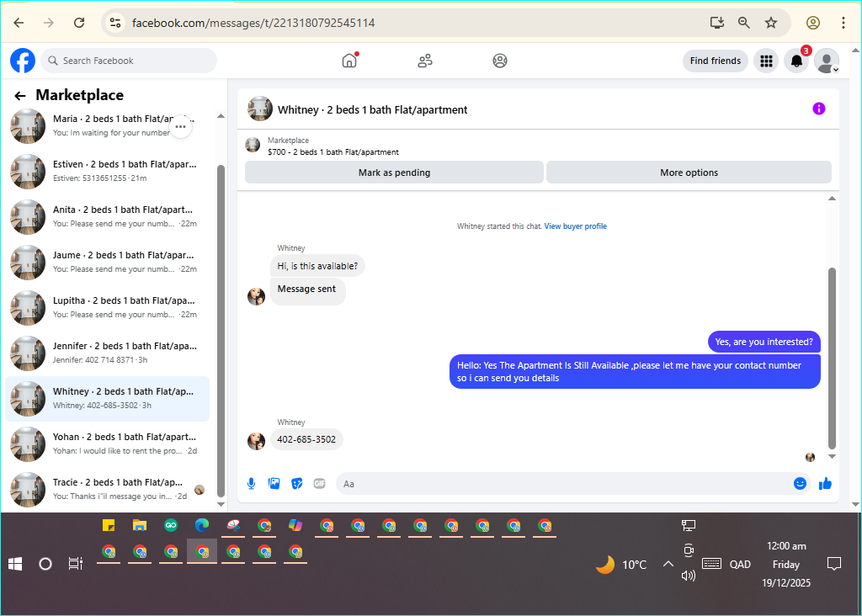Open the GIF picker
Viewport: 862px width, 616px height.
tap(319, 484)
